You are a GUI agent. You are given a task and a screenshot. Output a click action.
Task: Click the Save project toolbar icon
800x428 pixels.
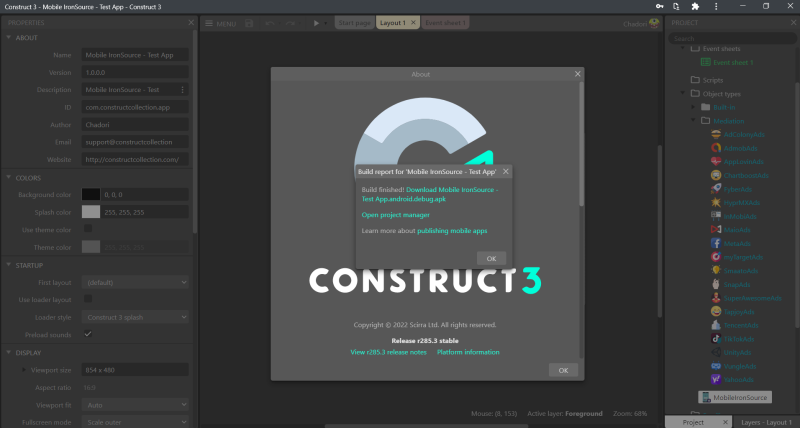tap(249, 23)
